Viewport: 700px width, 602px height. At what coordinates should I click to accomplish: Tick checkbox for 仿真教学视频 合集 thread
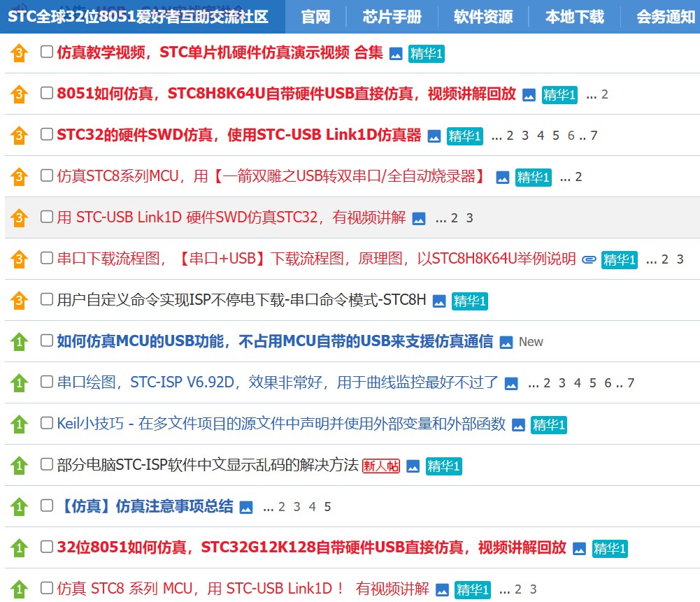[47, 52]
